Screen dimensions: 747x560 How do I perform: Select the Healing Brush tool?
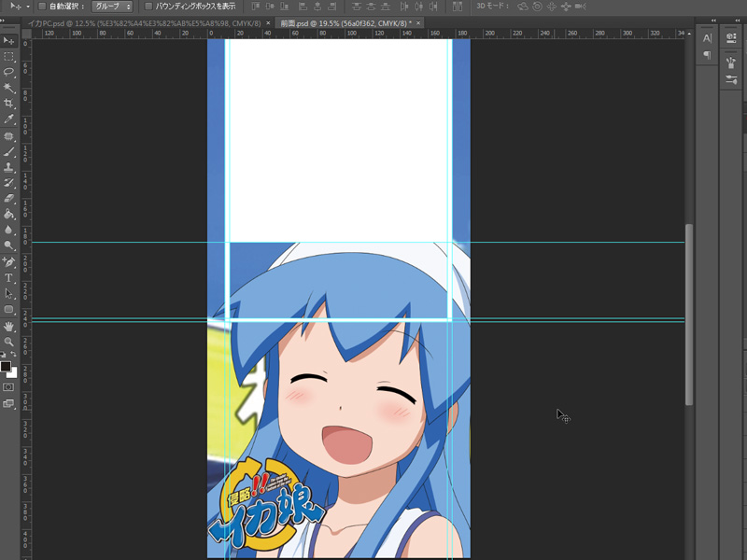point(8,136)
